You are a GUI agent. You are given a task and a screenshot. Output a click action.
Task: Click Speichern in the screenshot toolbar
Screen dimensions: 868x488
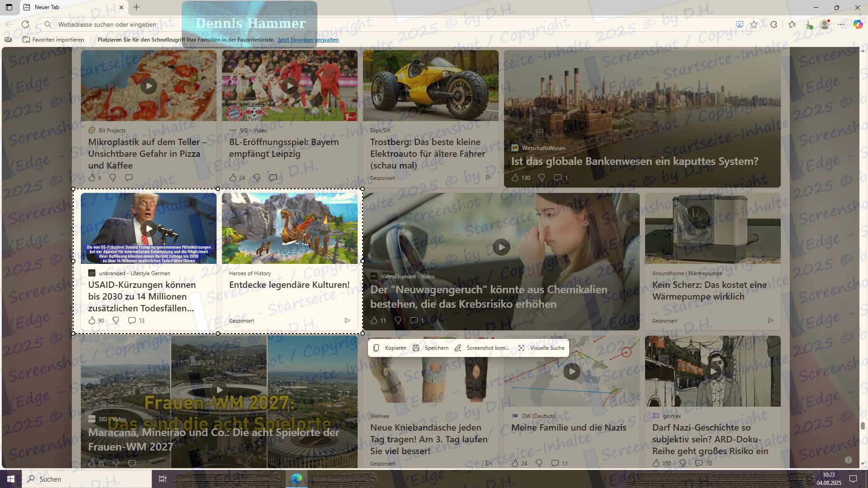pos(431,348)
